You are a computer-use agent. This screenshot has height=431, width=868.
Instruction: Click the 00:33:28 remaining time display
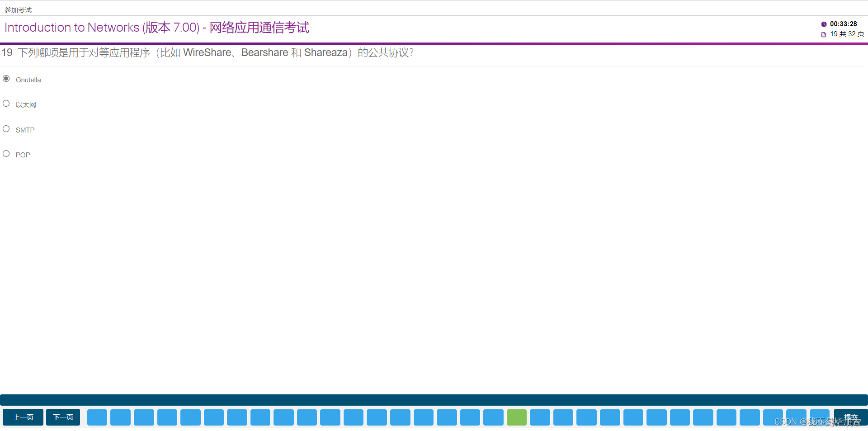(x=844, y=24)
